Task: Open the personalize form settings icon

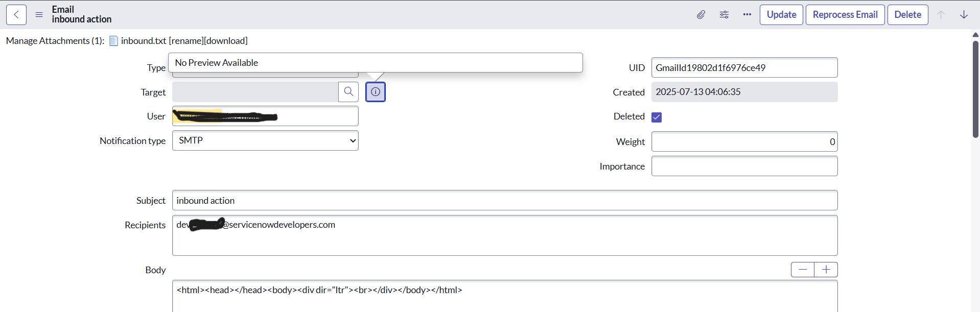Action: (724, 15)
